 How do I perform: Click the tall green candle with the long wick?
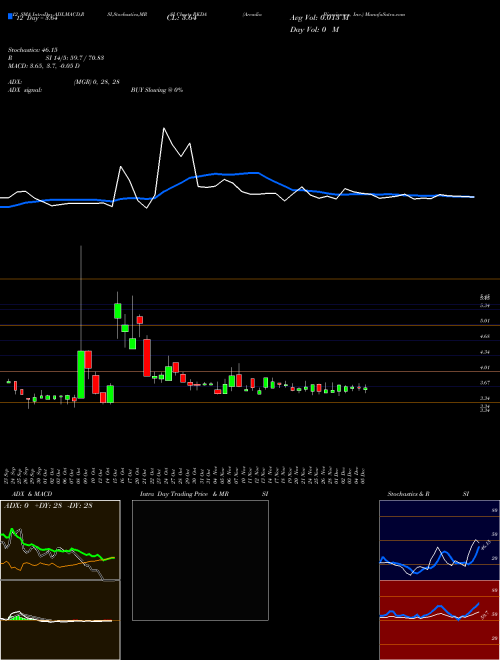click(81, 374)
